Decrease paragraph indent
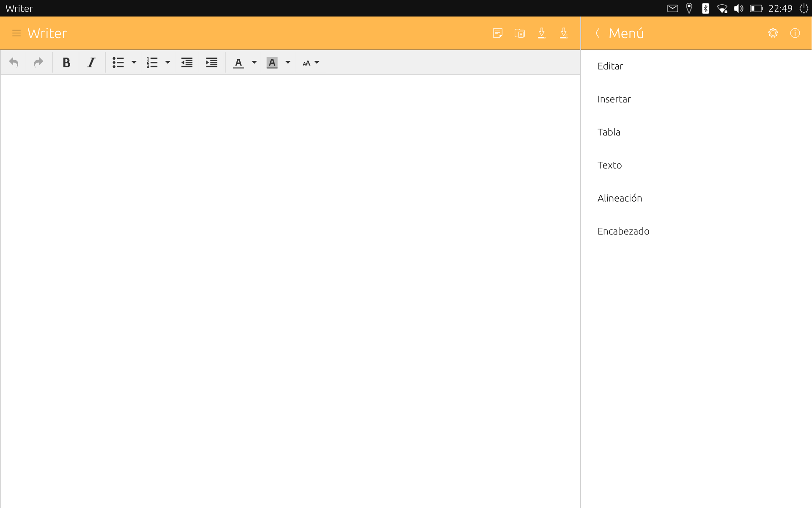Screen dimensions: 812x508 coord(187,63)
